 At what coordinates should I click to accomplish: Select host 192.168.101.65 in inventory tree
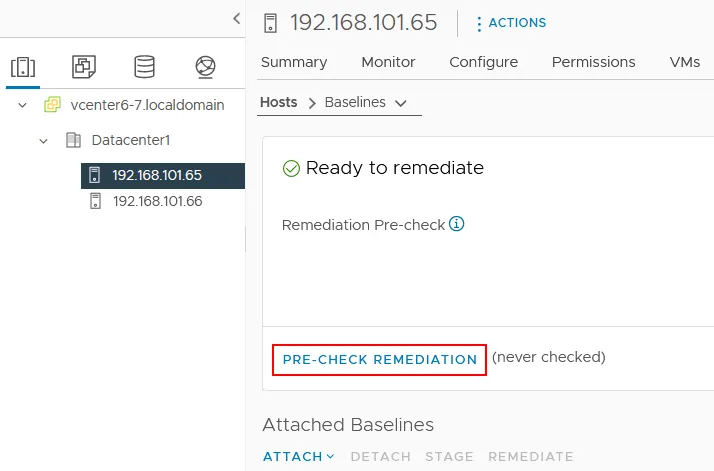click(157, 175)
